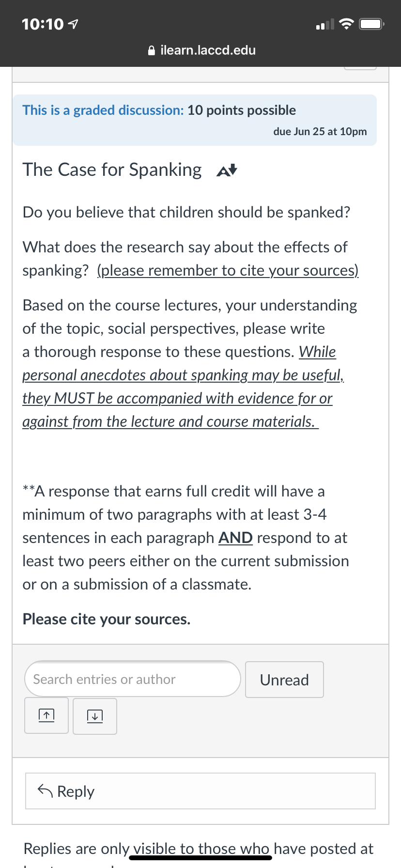The width and height of the screenshot is (401, 868).
Task: Tap the cellular signal bars
Action: tap(325, 24)
